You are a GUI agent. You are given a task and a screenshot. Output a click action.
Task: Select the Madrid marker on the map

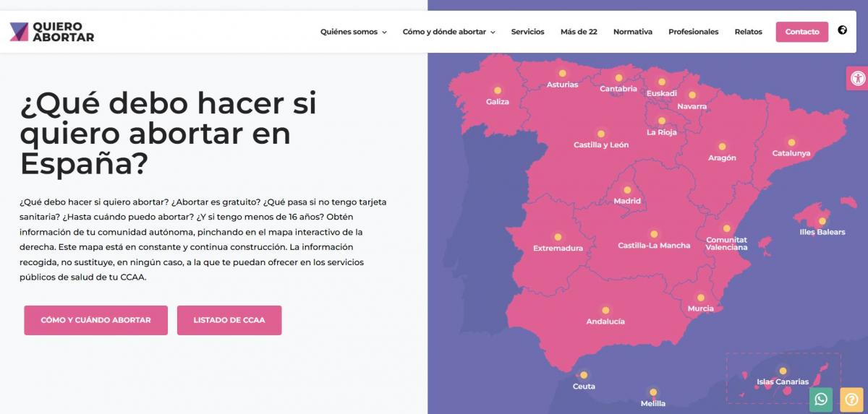627,191
